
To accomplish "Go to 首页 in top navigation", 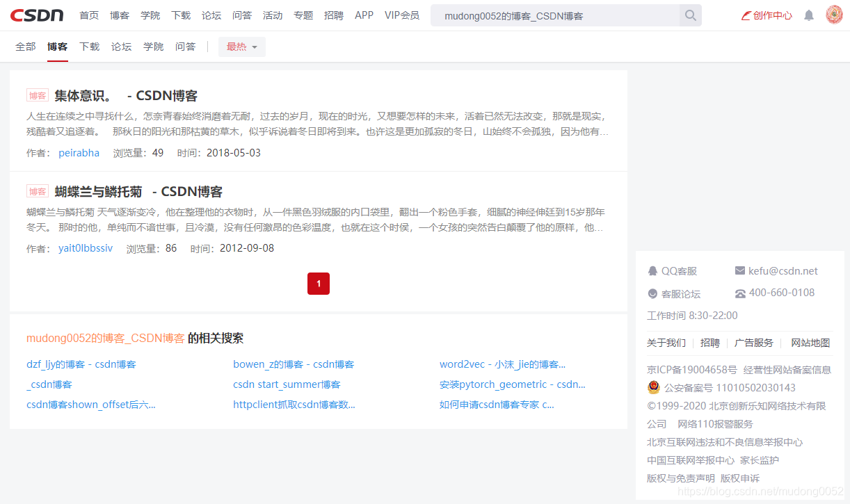I will click(x=89, y=15).
